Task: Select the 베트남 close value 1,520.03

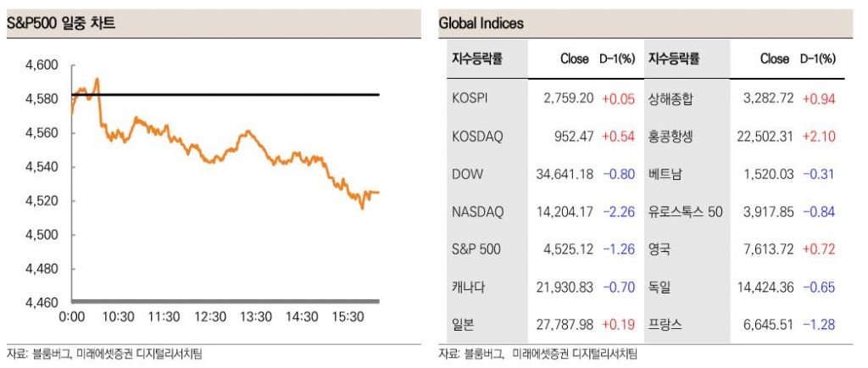Action: tap(768, 174)
